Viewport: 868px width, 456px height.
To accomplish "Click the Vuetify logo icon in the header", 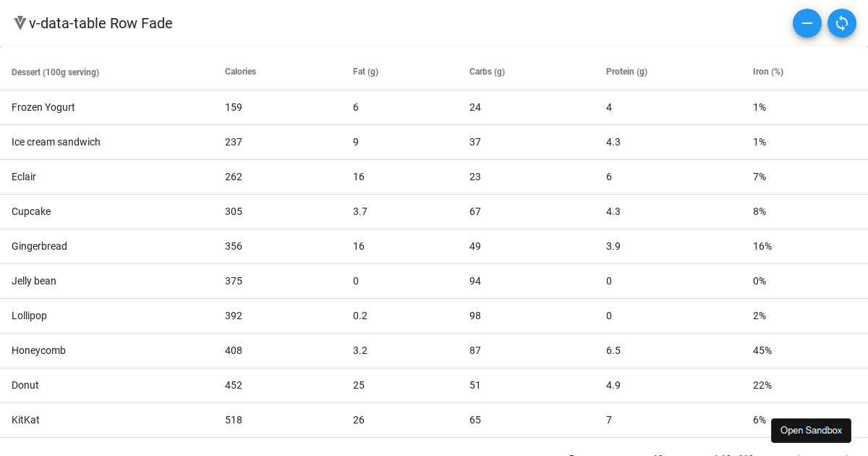I will click(x=20, y=22).
